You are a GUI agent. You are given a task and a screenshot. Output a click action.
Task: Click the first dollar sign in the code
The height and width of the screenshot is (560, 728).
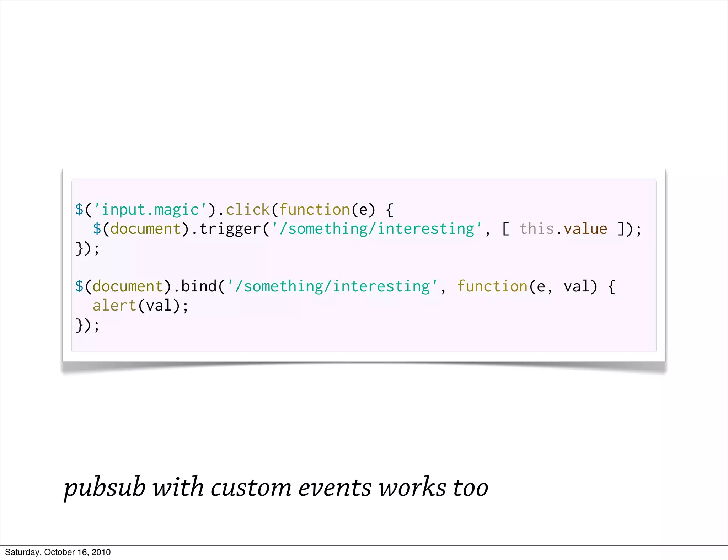pos(79,210)
